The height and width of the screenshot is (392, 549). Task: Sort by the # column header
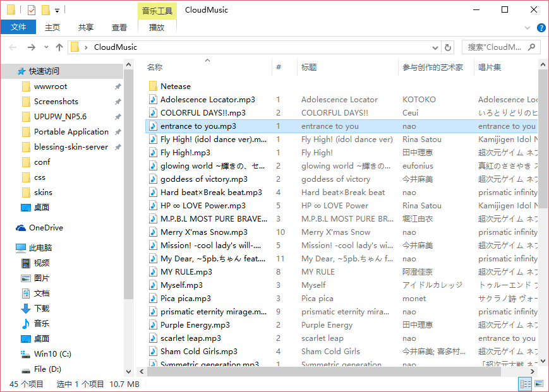point(284,67)
